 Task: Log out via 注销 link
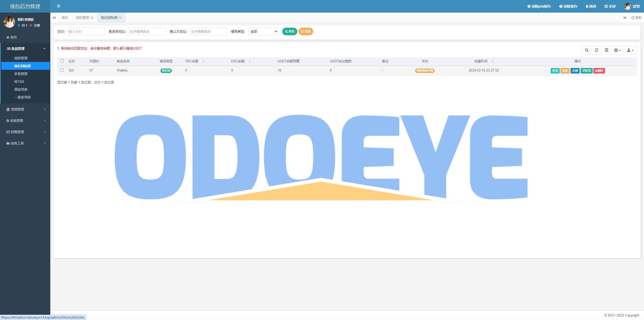(35, 25)
